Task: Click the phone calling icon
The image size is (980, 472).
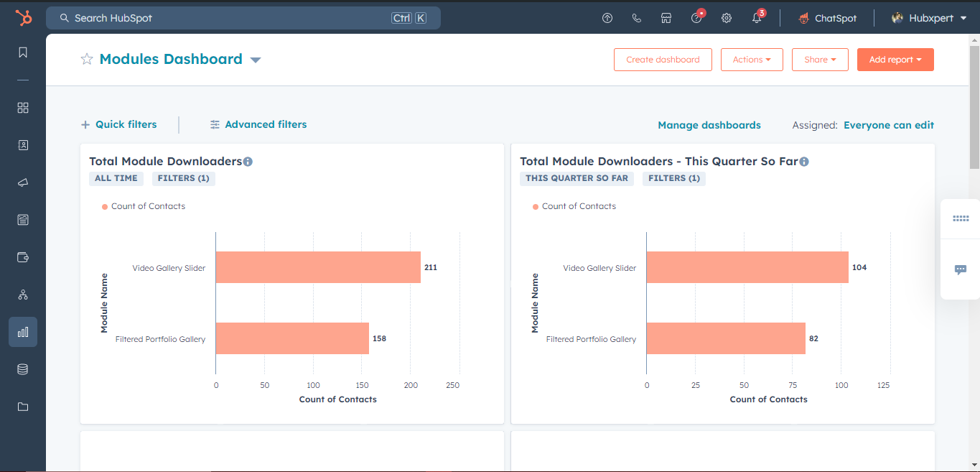Action: [x=637, y=18]
